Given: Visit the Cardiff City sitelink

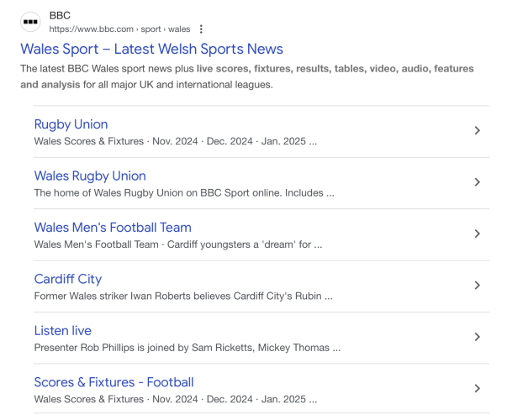Looking at the screenshot, I should click(67, 279).
